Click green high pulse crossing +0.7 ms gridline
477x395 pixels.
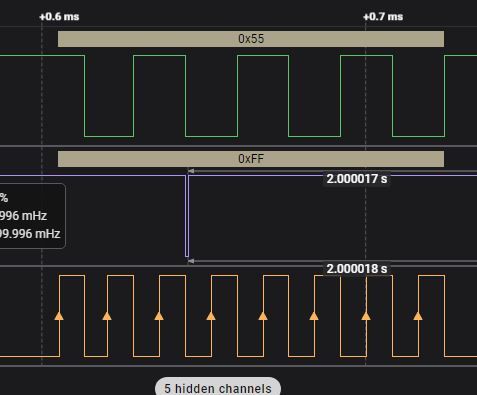(366, 96)
